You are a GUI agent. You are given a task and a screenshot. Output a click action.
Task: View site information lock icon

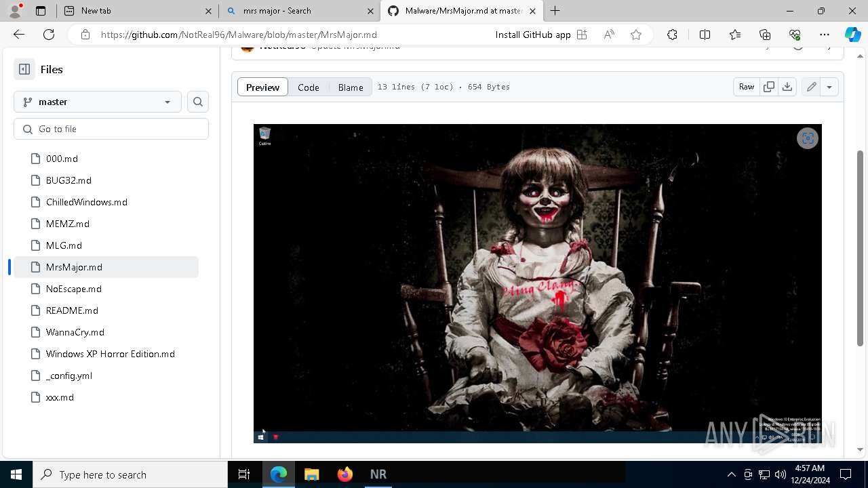(85, 35)
